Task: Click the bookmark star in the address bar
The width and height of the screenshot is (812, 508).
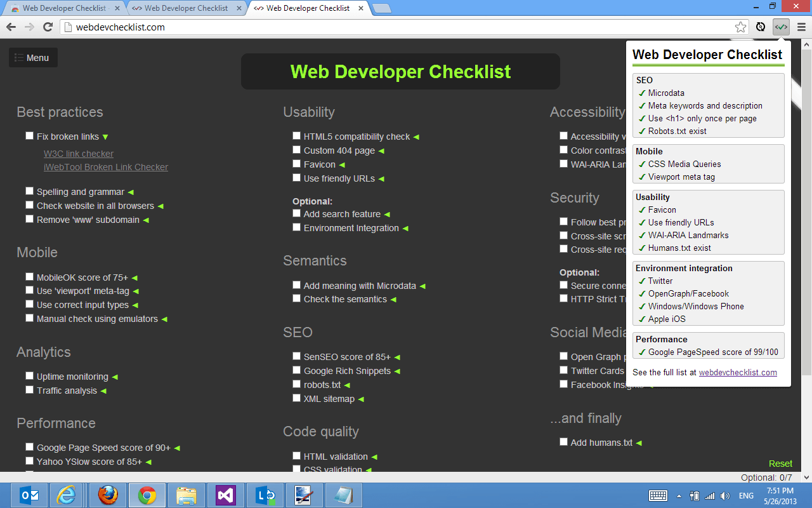Action: (x=740, y=27)
